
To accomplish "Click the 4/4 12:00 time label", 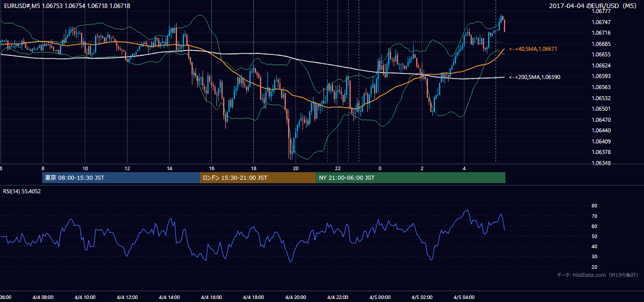I will (127, 297).
